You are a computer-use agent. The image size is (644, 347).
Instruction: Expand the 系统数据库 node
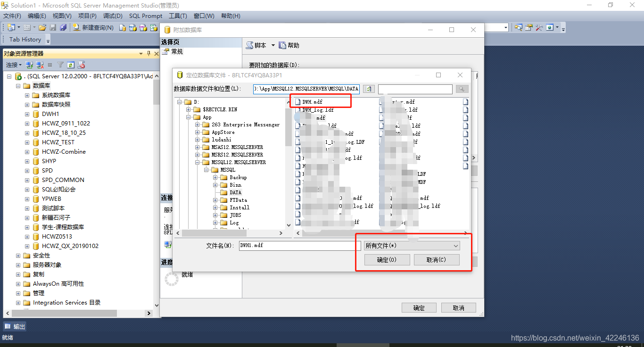coord(27,95)
